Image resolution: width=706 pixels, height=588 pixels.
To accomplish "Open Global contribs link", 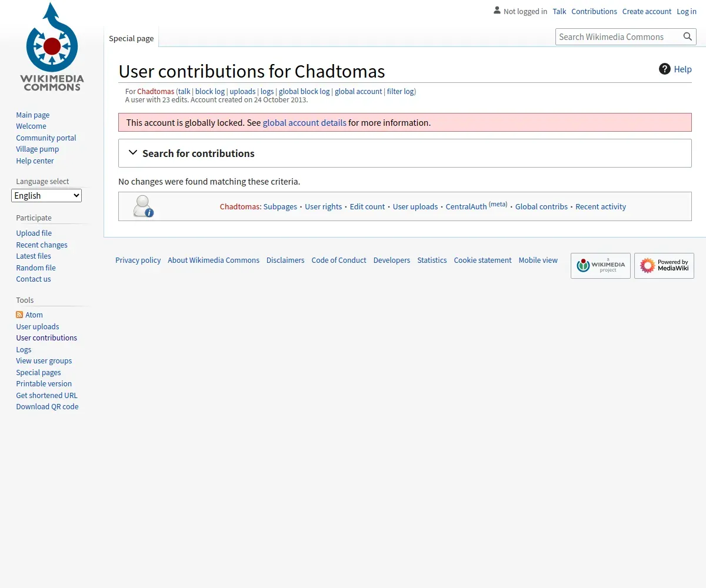I will pos(541,206).
